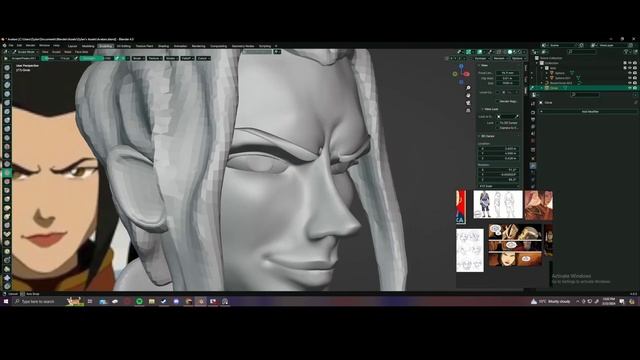640x360 pixels.
Task: Click the viewport zoom magnifier gizmo
Action: click(x=468, y=88)
